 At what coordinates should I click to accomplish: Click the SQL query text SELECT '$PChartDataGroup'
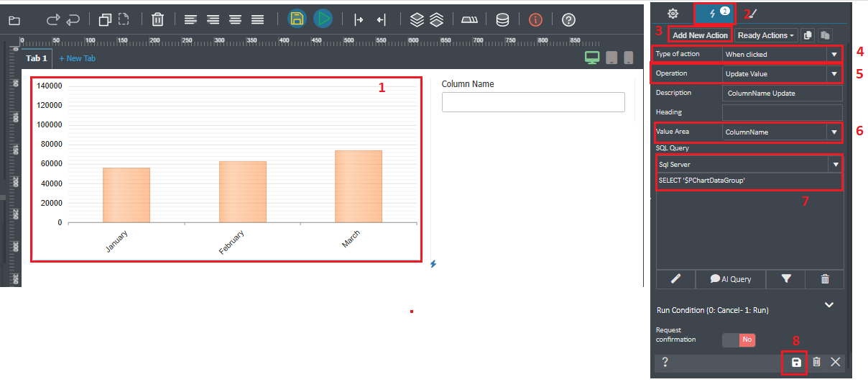[702, 181]
